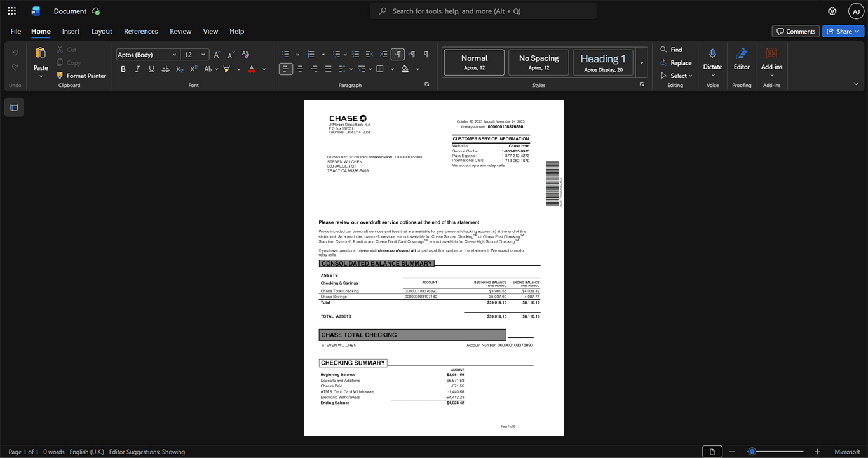Shrink the font size with the shrink font icon
The image size is (868, 458).
pos(231,55)
